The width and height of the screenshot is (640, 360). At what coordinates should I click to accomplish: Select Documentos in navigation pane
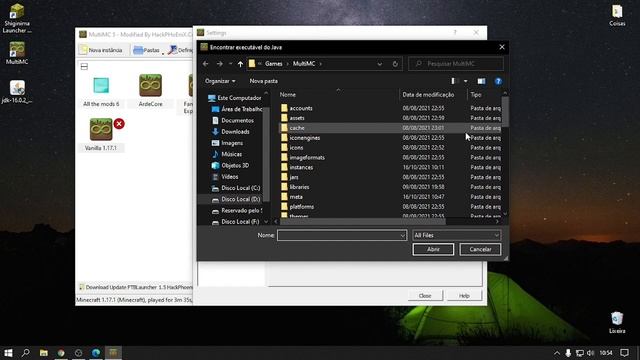coord(233,120)
